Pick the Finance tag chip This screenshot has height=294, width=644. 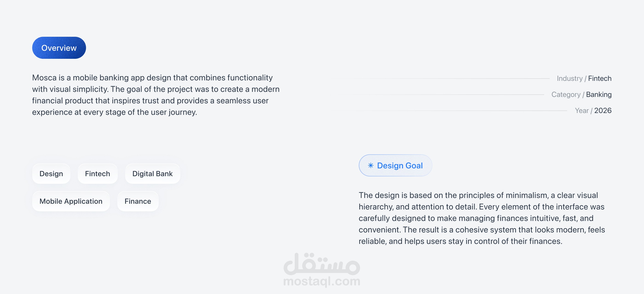click(138, 201)
